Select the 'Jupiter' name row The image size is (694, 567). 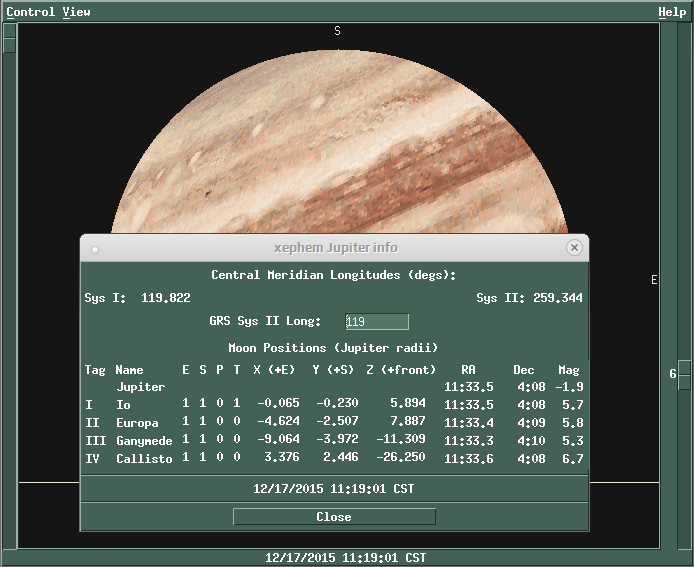(140, 387)
